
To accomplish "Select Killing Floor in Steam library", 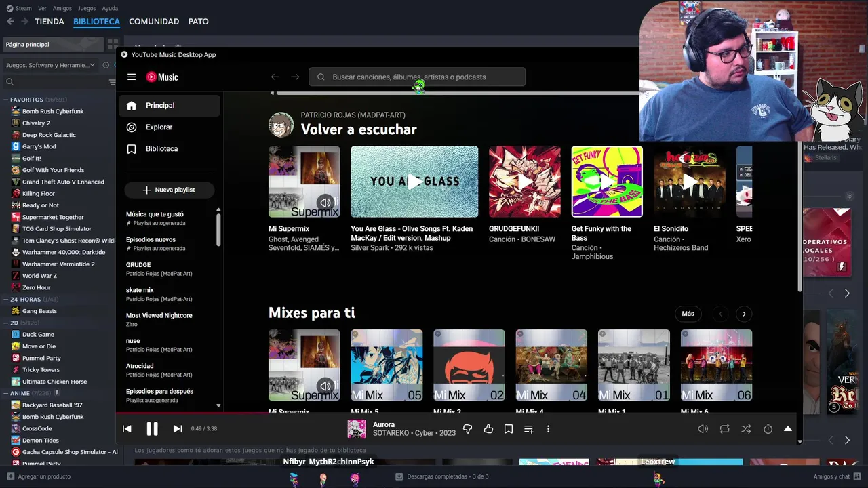I will (x=39, y=194).
